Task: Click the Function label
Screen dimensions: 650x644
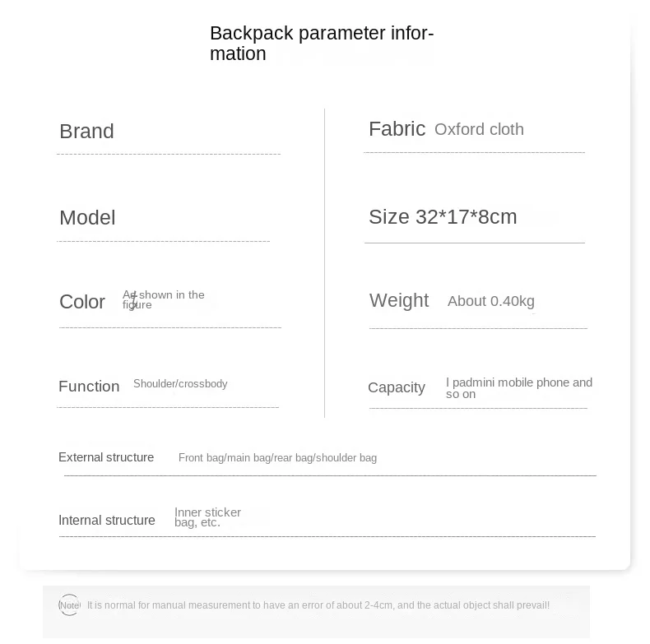Action: click(89, 387)
